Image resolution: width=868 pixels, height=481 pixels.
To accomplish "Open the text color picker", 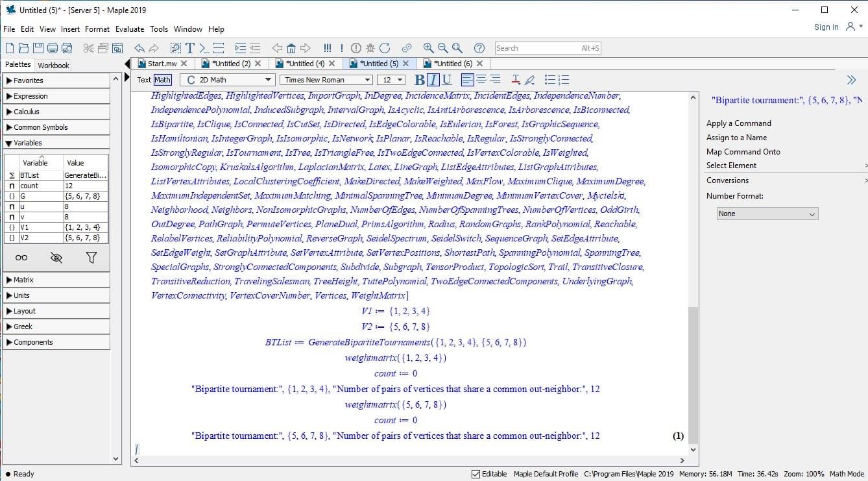I will (516, 80).
